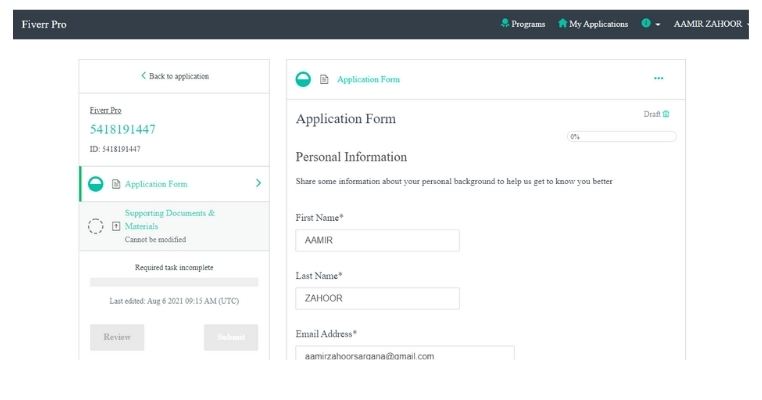Click application number 5418191447
This screenshot has width=762, height=400.
[122, 129]
